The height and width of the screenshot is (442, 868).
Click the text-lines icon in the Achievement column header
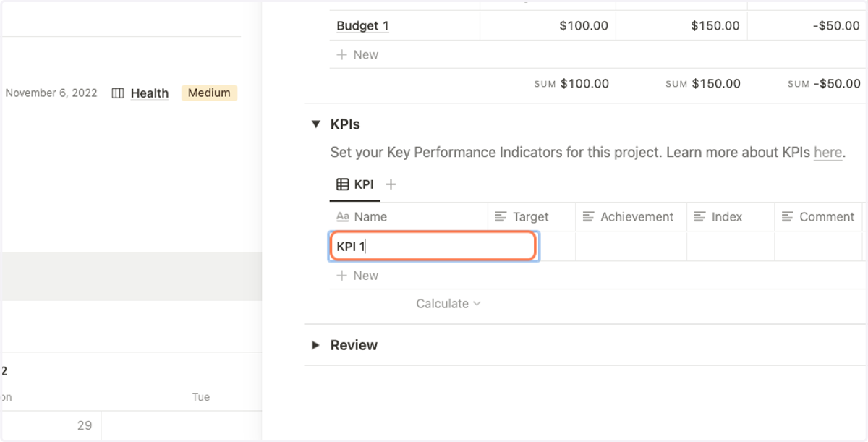click(x=588, y=217)
